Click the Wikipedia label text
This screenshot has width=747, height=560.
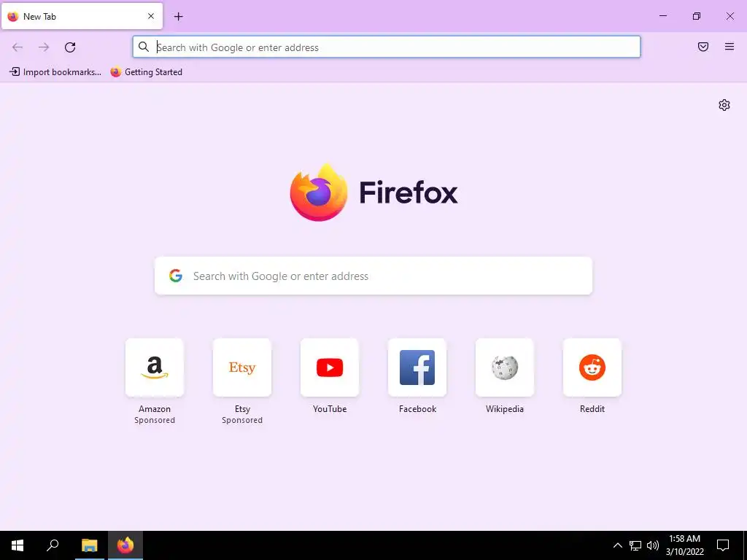(x=505, y=409)
